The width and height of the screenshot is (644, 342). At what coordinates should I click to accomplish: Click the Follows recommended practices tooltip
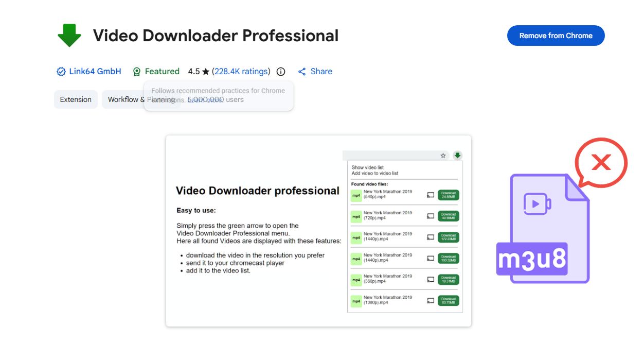(219, 95)
